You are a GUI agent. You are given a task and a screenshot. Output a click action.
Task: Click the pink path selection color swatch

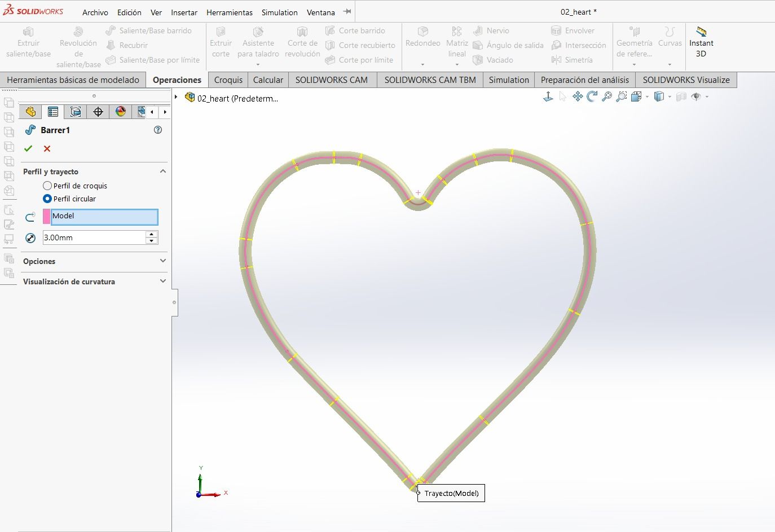pyautogui.click(x=46, y=217)
